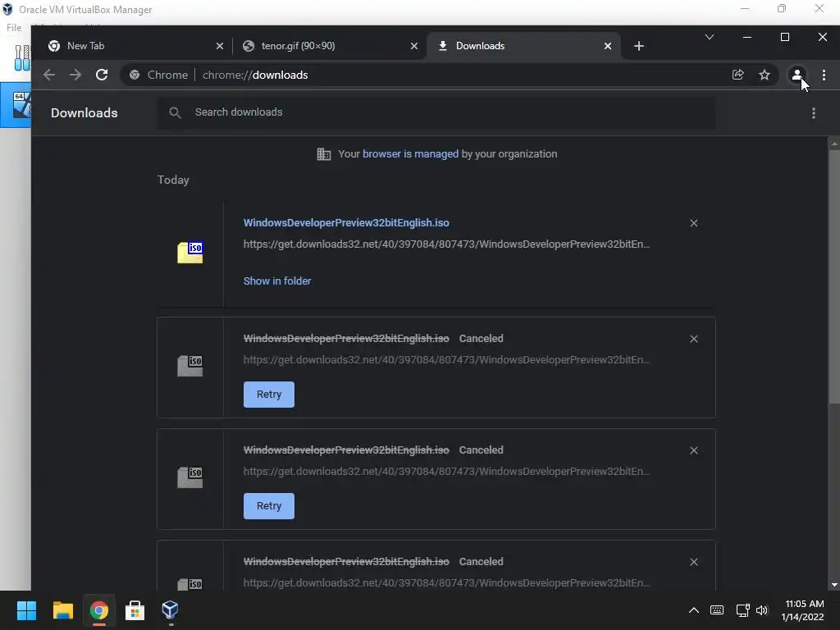Click the completed download's source URL

pyautogui.click(x=447, y=244)
